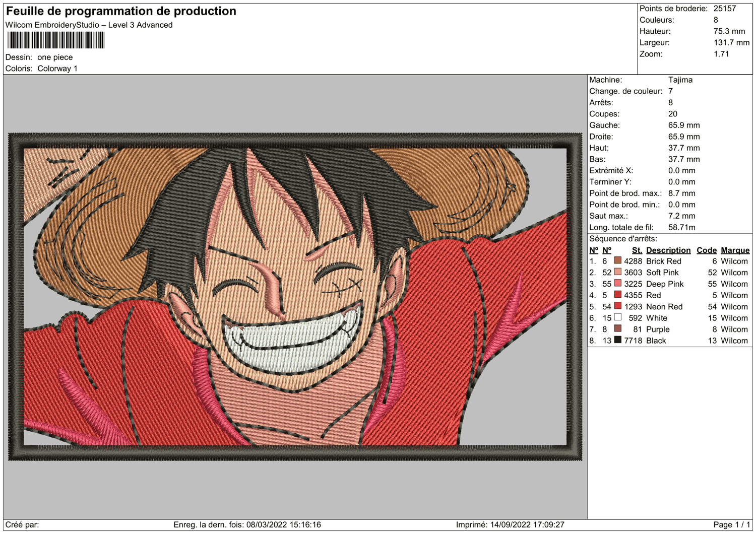The height and width of the screenshot is (534, 756).
Task: Click the printed date 14/09/2022 17:09:27
Action: [x=528, y=525]
